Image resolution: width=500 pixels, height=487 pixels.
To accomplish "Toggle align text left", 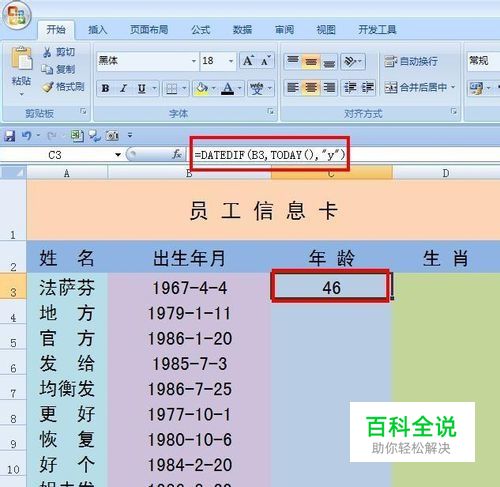I will (293, 88).
